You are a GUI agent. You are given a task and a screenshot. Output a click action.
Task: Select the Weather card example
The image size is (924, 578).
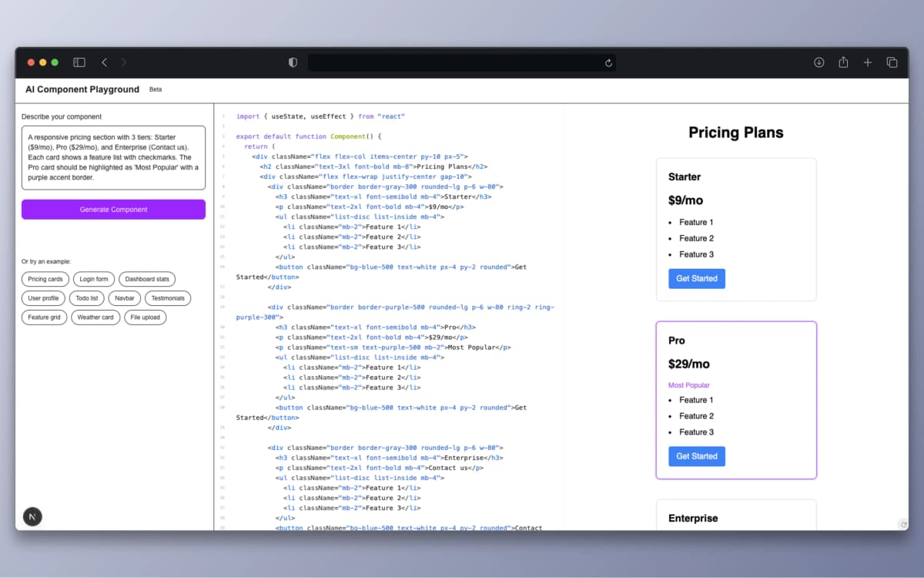[x=95, y=317]
